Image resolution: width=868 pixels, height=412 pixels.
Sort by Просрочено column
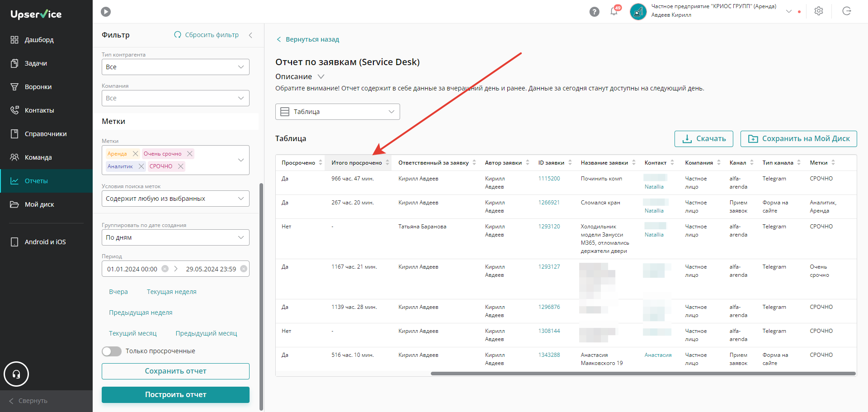[321, 162]
